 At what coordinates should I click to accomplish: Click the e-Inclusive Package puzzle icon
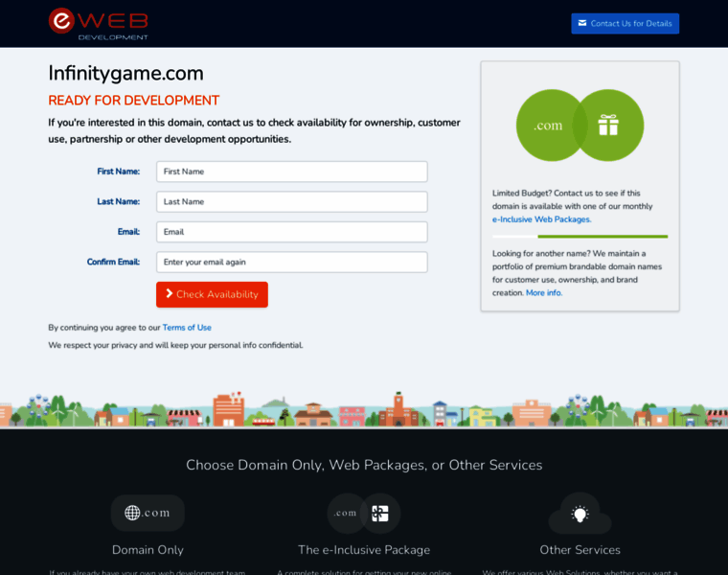tap(380, 513)
